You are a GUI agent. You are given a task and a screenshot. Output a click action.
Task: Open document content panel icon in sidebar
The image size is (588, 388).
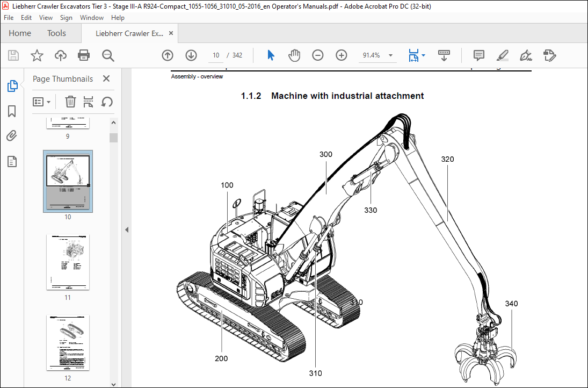pos(12,162)
